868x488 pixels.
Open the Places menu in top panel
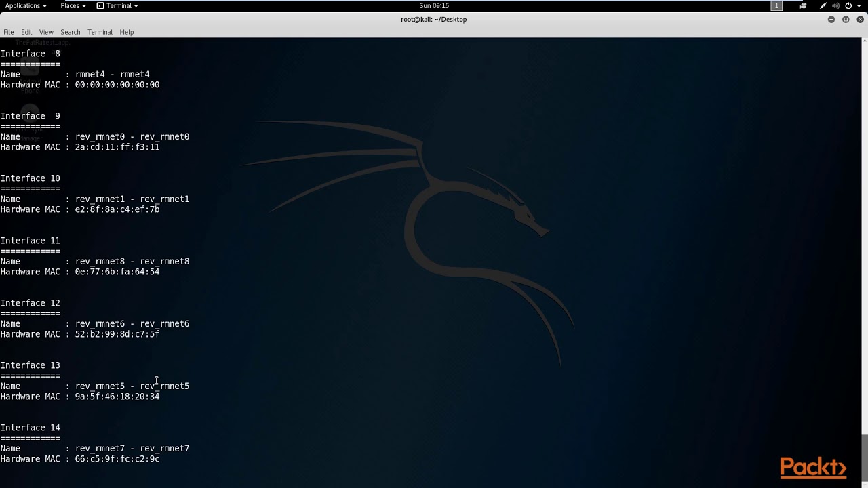pyautogui.click(x=73, y=5)
